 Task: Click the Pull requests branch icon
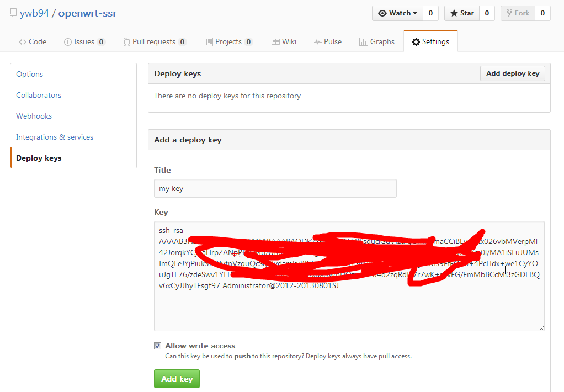126,42
